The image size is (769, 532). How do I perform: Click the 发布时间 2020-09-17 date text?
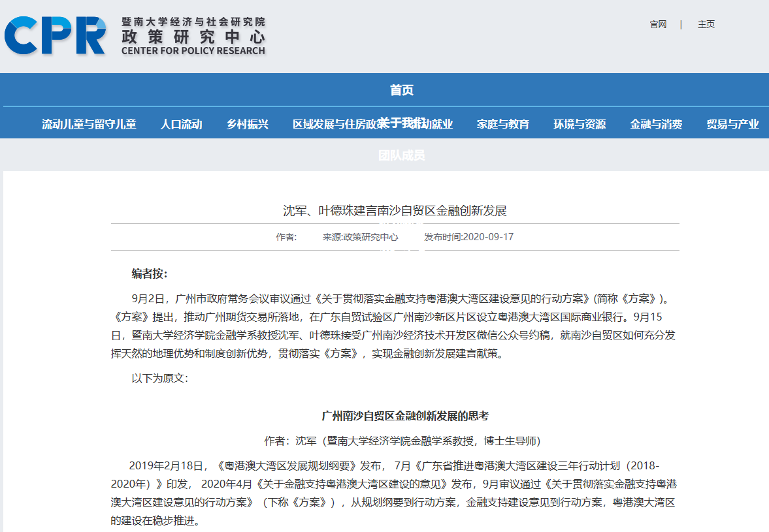[x=468, y=237]
